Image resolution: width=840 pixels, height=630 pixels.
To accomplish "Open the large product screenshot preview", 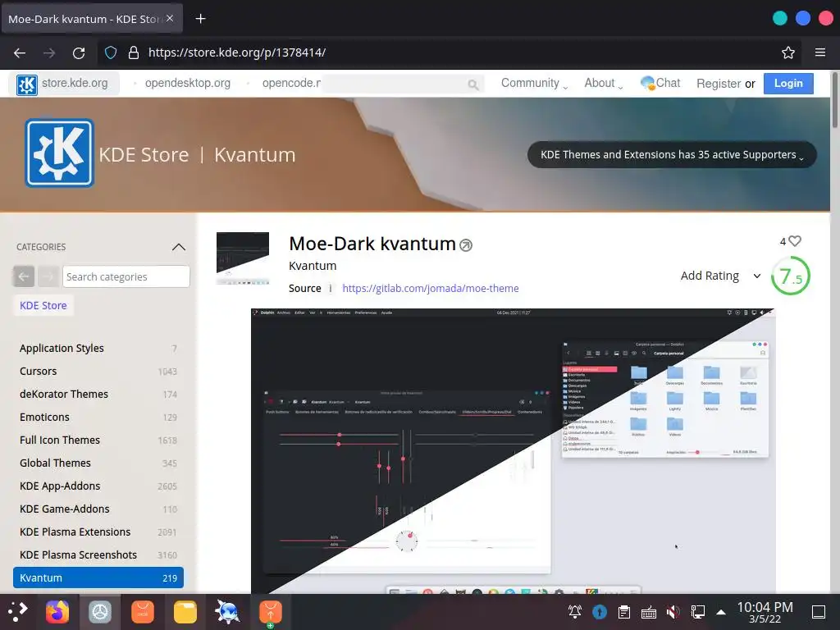I will pos(513,450).
